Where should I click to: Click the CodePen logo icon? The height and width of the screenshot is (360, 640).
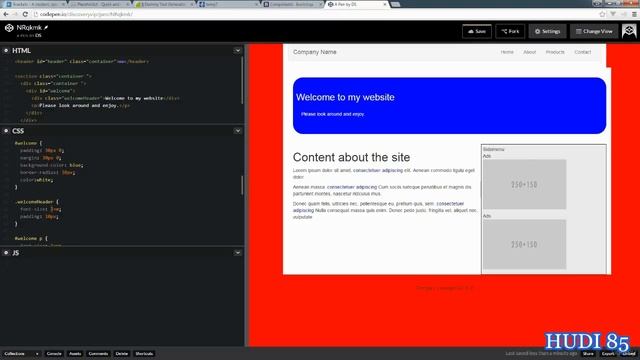[9, 28]
